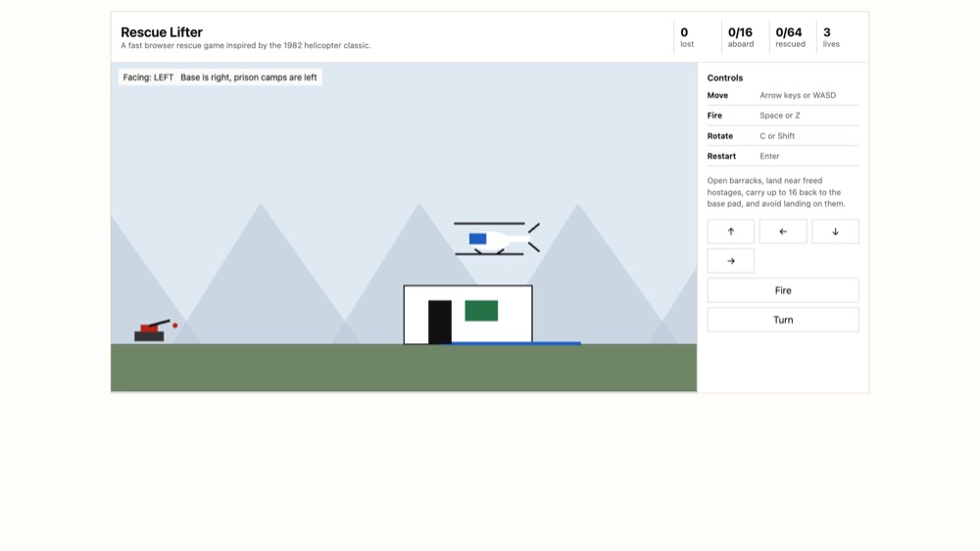This screenshot has width=980, height=551.
Task: Click the C or Shift text
Action: (777, 136)
